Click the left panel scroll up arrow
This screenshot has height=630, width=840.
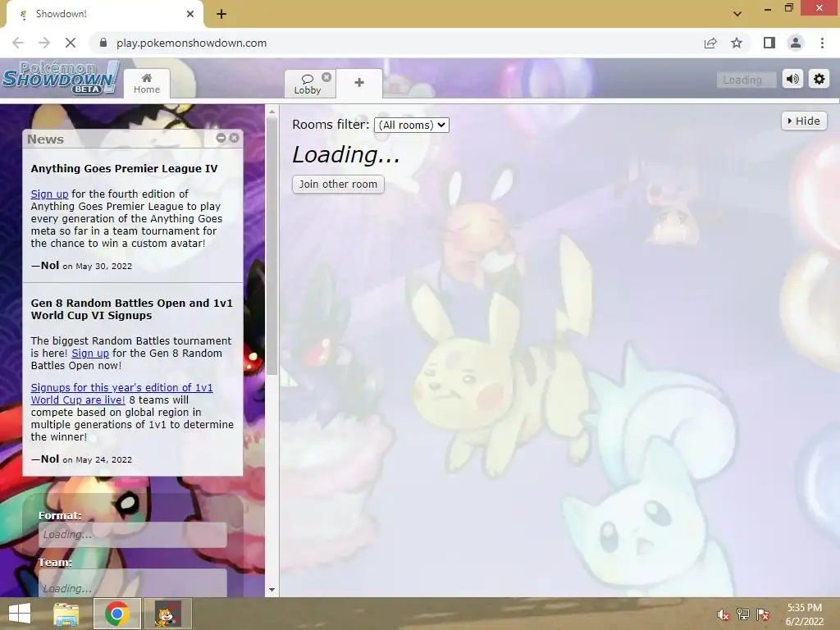point(272,112)
